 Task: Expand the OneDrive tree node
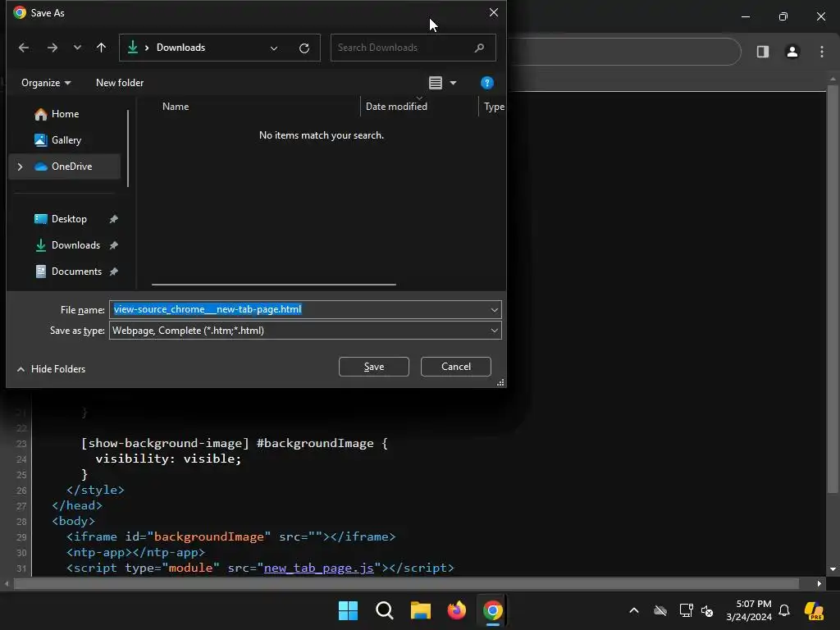point(20,167)
